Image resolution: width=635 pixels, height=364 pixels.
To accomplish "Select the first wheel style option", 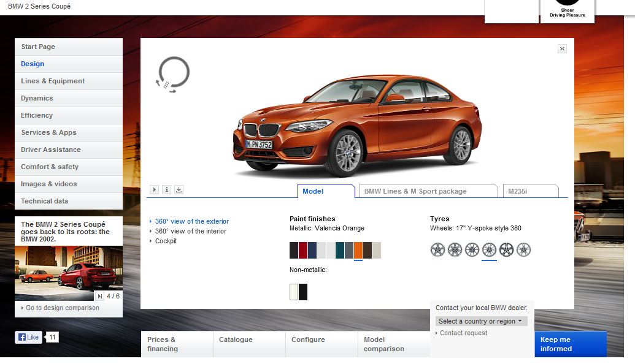I will pos(437,249).
